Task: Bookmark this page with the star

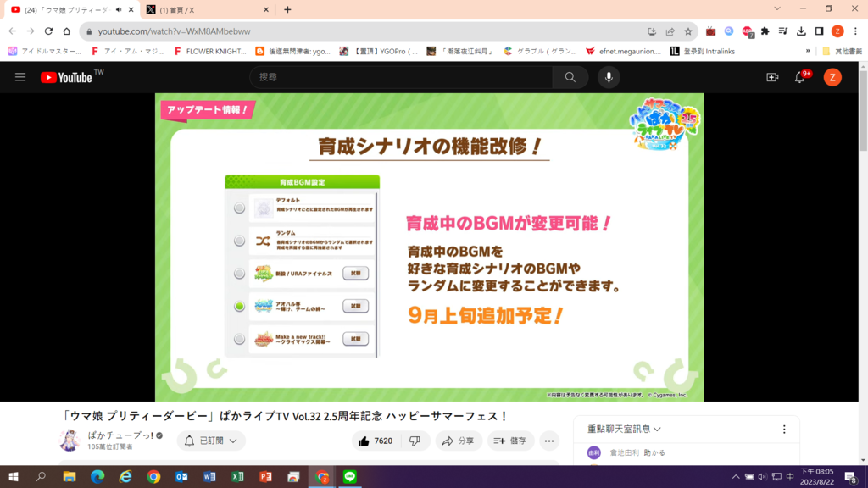Action: (688, 31)
